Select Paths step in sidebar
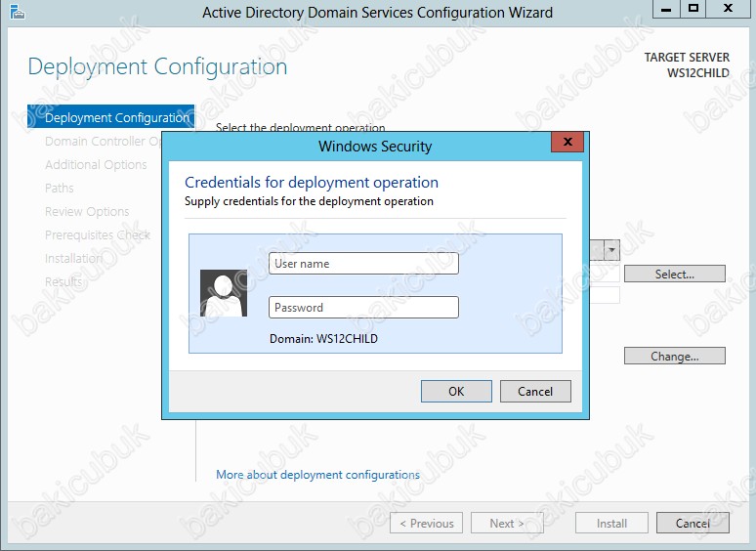Screen dimensions: 756x551 pyautogui.click(x=60, y=188)
